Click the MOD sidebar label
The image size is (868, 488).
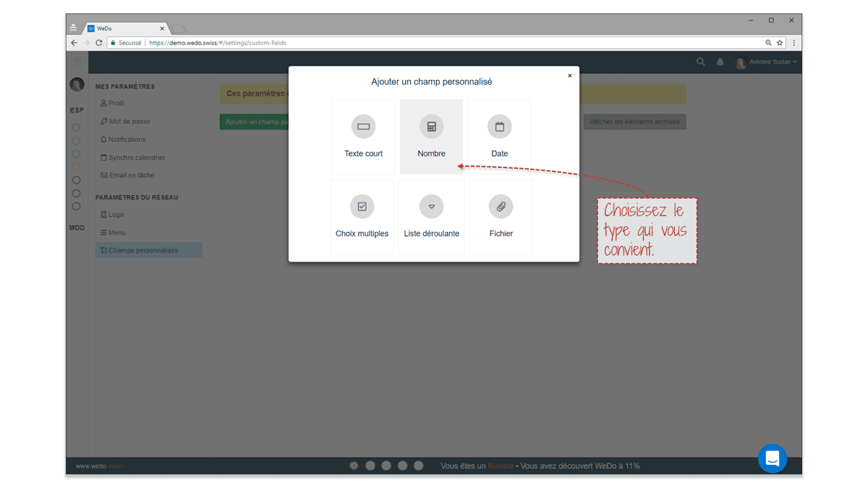coord(77,228)
